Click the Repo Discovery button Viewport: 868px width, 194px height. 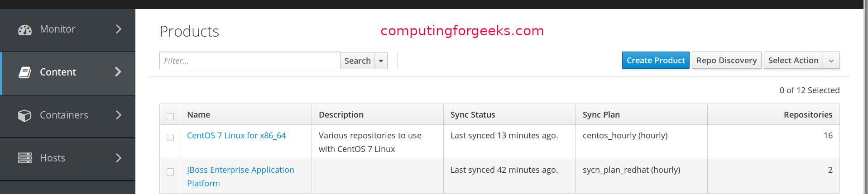pyautogui.click(x=727, y=60)
